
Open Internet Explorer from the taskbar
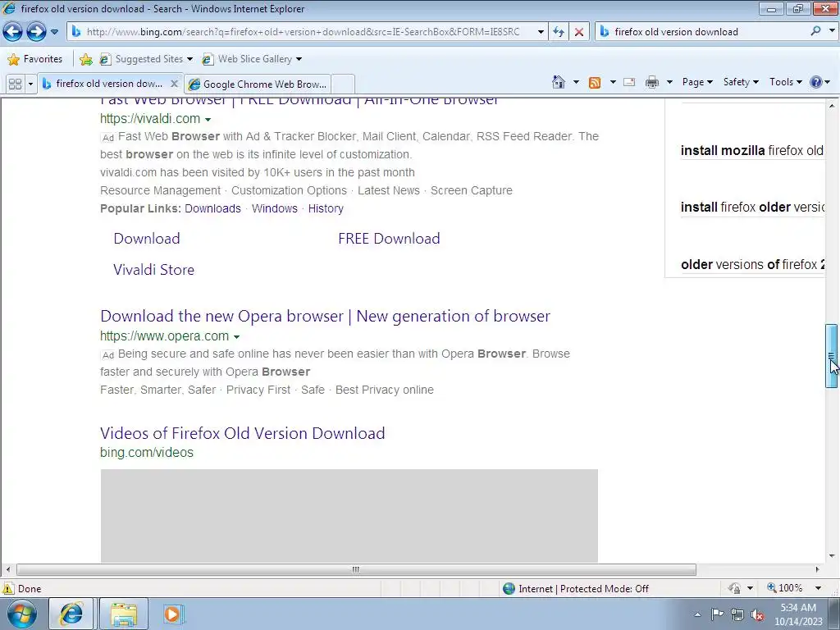pyautogui.click(x=71, y=614)
